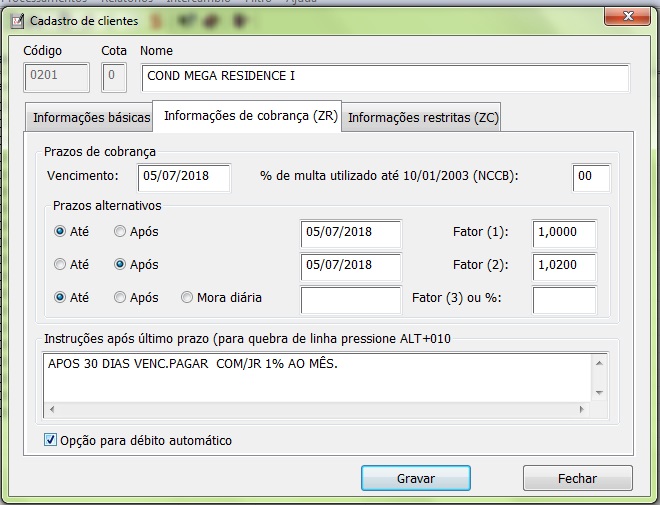Click the Nome input field
The width and height of the screenshot is (660, 505).
click(384, 77)
